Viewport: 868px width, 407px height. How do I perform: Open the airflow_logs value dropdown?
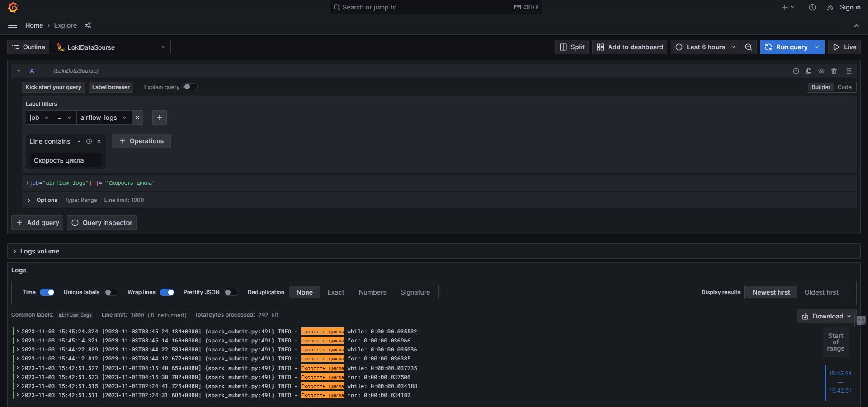point(104,117)
